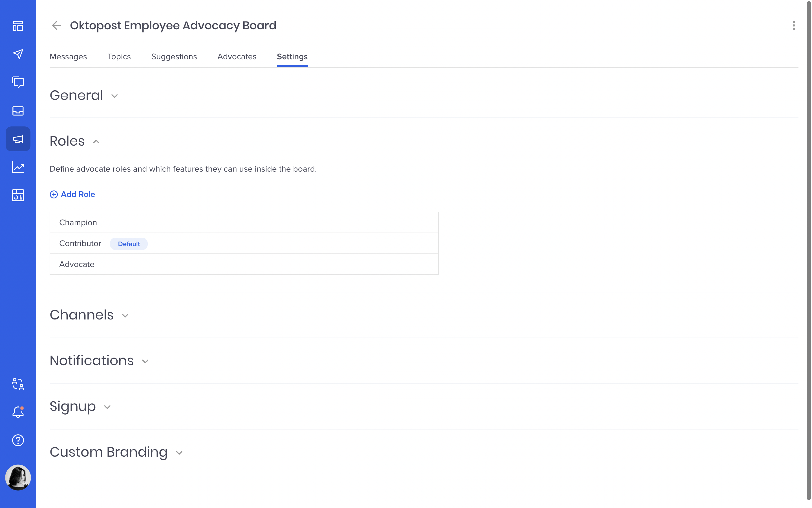Click the Channels section heading
The width and height of the screenshot is (812, 508).
coord(81,315)
